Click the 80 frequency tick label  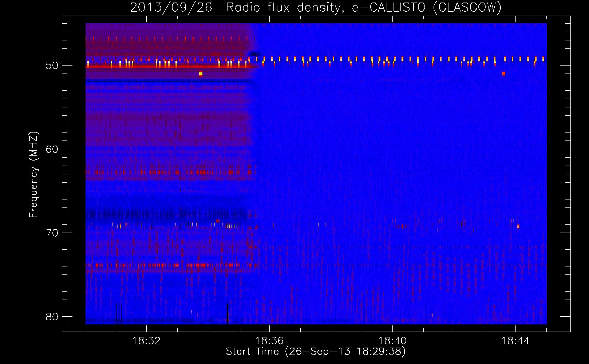52,317
